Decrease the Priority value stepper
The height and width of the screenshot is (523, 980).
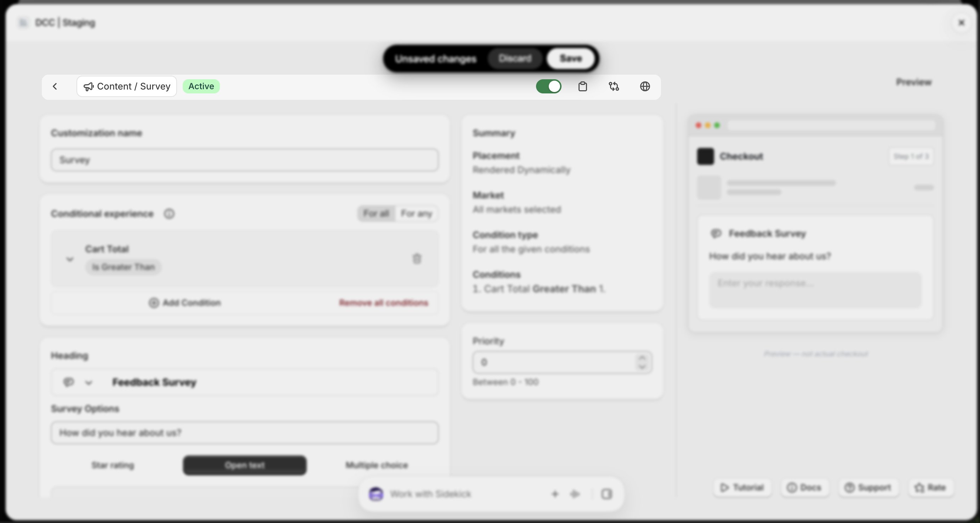coord(642,367)
